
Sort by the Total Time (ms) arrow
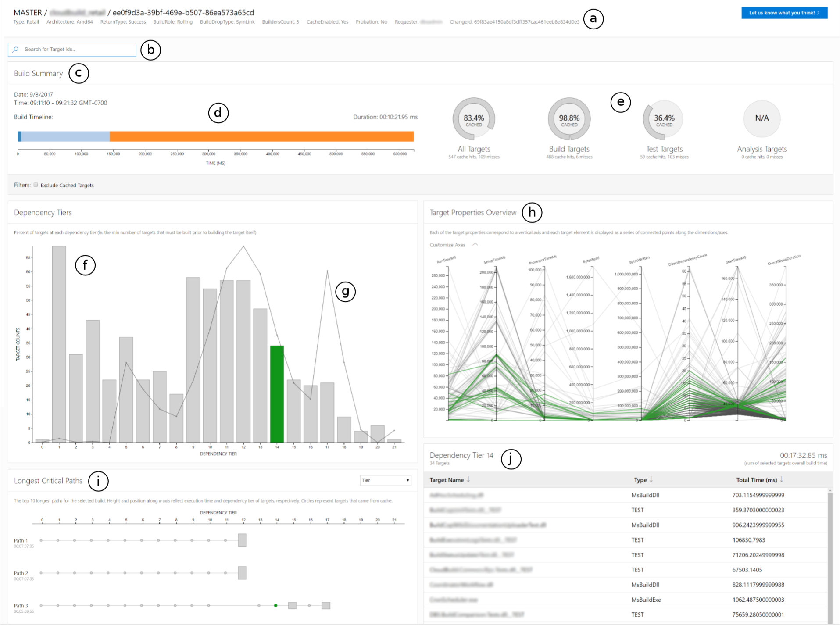[782, 479]
